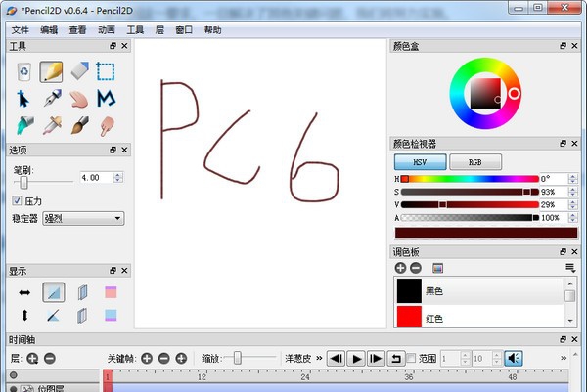Add a new layer
Screen dimensions: 587x392
point(32,359)
